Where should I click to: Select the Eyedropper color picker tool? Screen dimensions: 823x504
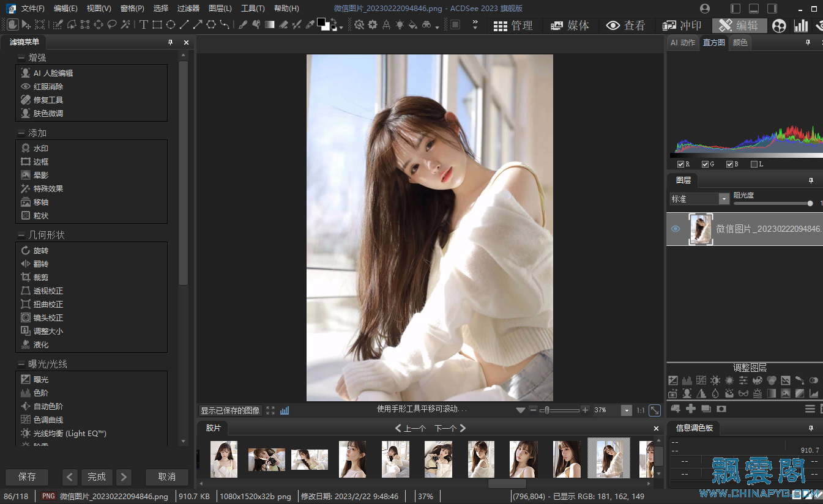(x=310, y=24)
